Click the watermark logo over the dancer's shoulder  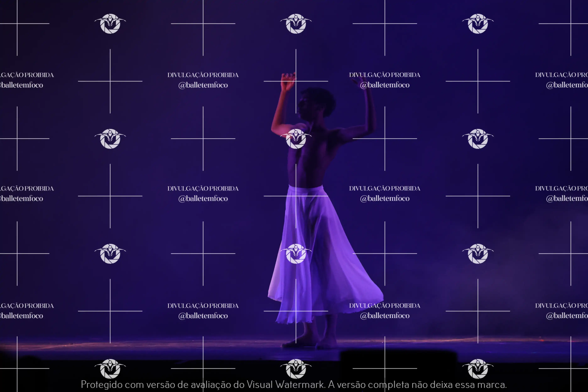tap(296, 139)
